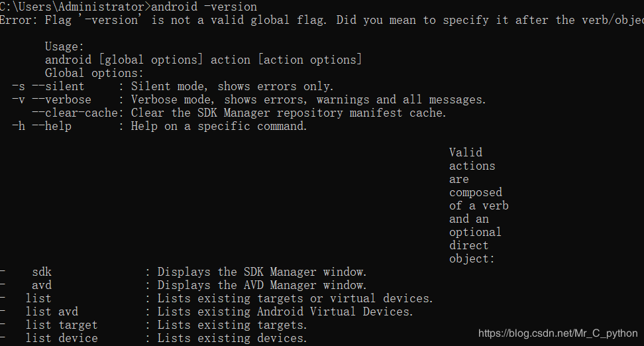This screenshot has width=644, height=346.
Task: Click the word 'optional' in the narrow column
Action: [x=475, y=232]
